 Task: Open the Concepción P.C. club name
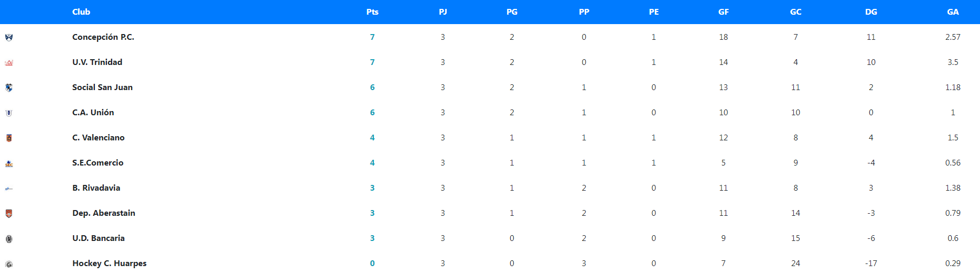(x=103, y=37)
